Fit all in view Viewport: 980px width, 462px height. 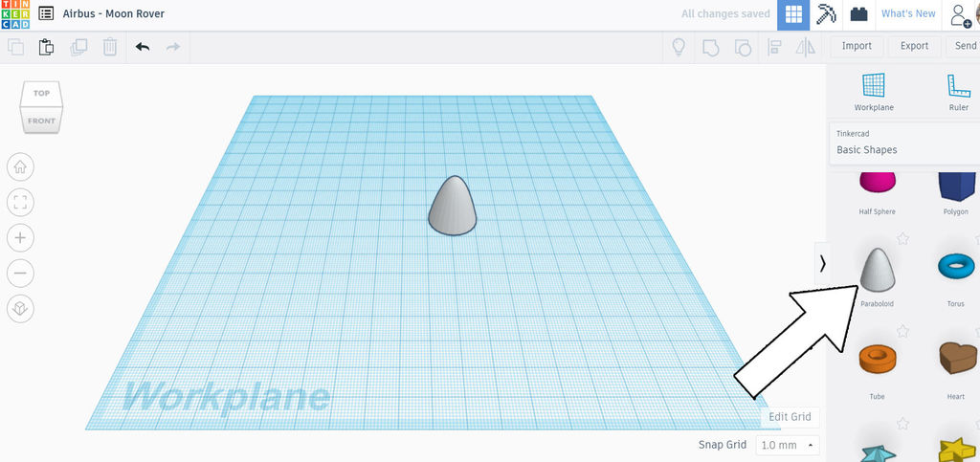click(x=21, y=202)
